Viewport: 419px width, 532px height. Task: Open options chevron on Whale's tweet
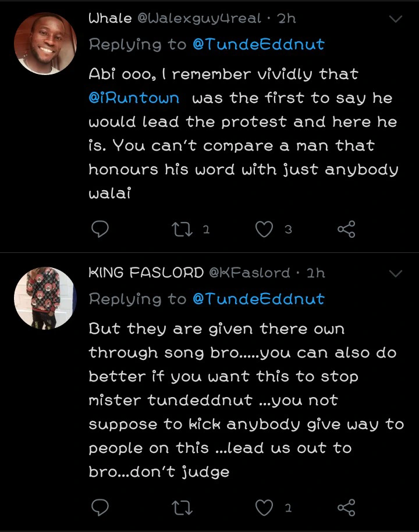(396, 19)
